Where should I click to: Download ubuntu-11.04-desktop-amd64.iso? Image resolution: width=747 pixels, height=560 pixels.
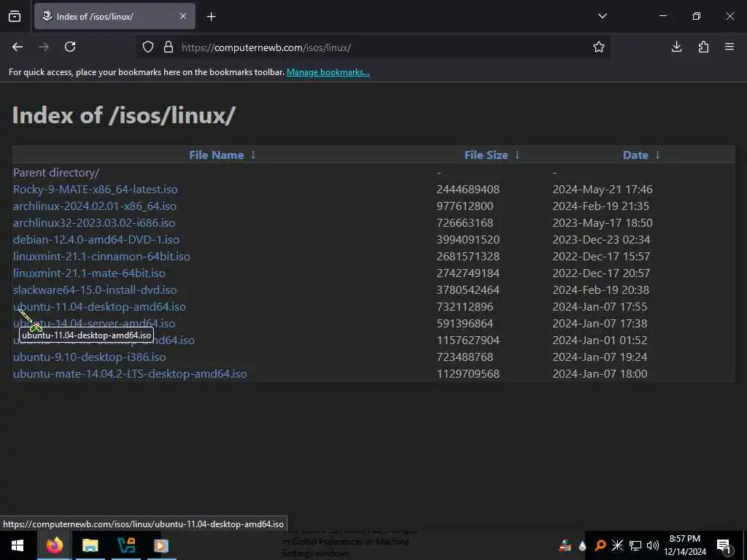pos(99,307)
